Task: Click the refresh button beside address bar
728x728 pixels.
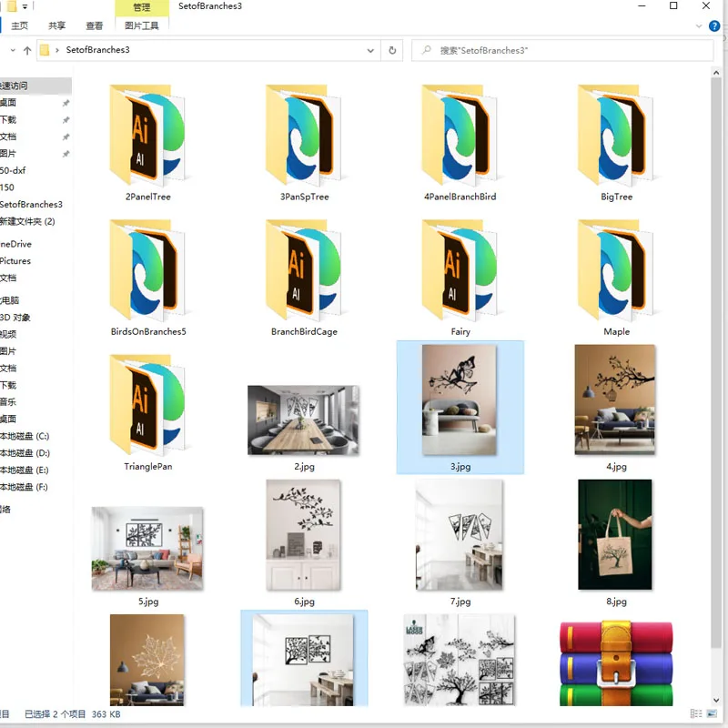Action: click(x=392, y=50)
